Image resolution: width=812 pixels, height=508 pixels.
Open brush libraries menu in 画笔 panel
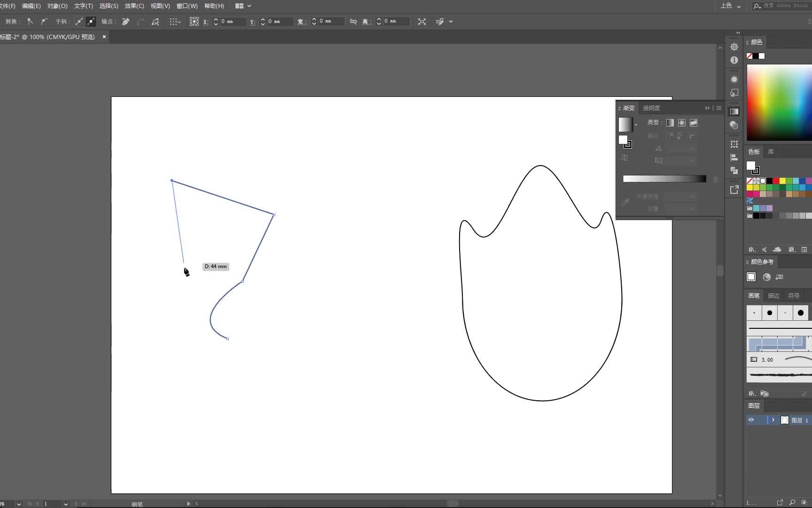click(x=752, y=393)
